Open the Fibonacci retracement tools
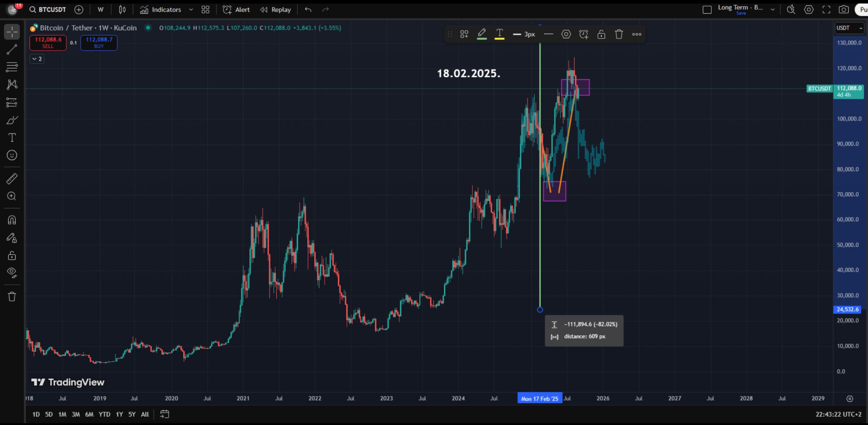 point(12,67)
